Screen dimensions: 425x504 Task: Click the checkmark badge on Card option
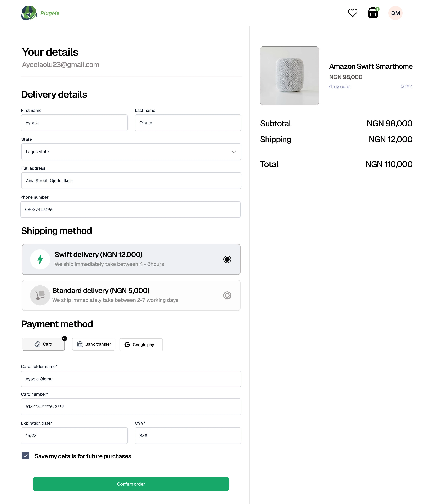tap(65, 338)
